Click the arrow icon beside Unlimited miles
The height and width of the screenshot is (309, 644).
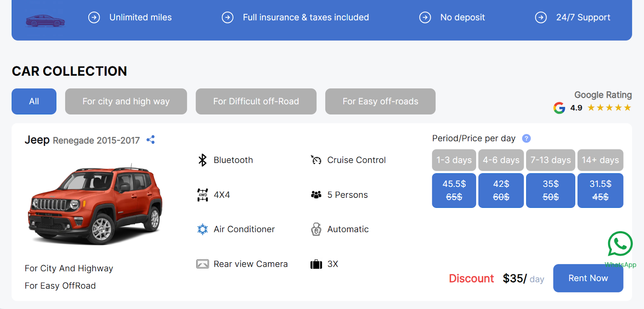(94, 17)
